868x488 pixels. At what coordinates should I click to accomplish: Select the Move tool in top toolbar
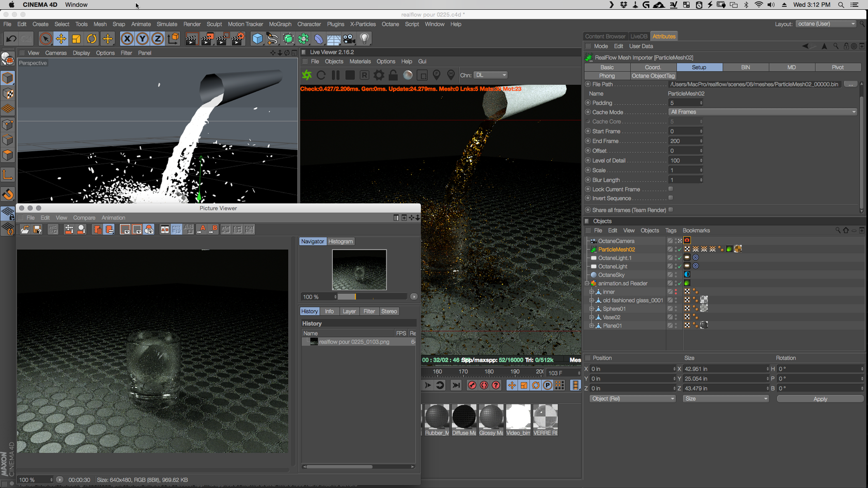[x=61, y=39]
